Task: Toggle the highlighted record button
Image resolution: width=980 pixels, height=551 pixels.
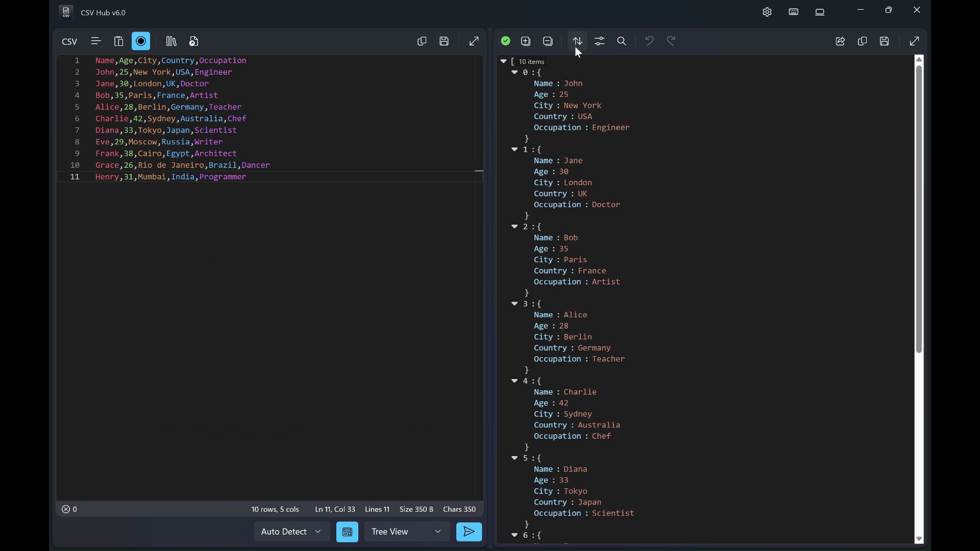Action: [x=141, y=41]
